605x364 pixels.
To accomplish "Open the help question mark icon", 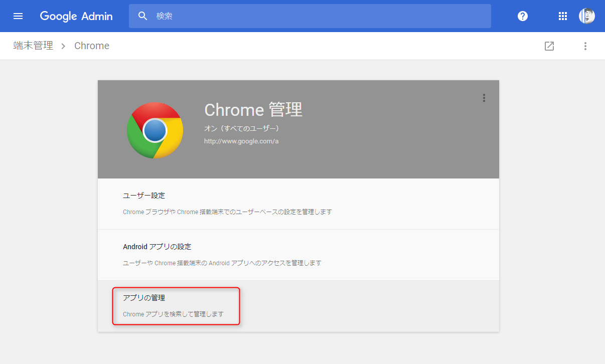I will pyautogui.click(x=523, y=16).
